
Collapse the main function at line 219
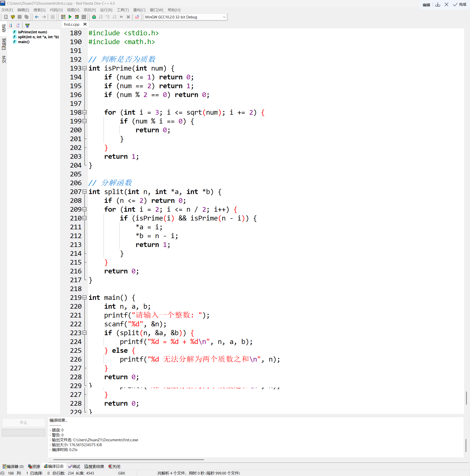[84, 298]
